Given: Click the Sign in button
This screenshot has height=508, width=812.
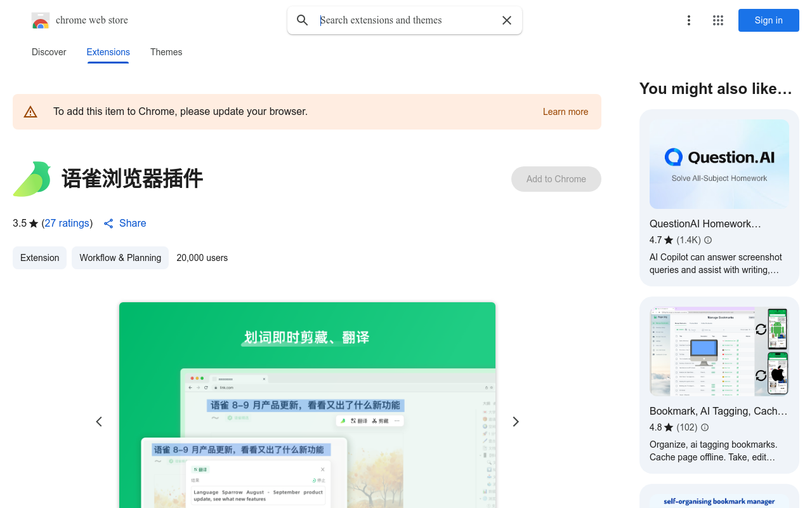Looking at the screenshot, I should 769,20.
